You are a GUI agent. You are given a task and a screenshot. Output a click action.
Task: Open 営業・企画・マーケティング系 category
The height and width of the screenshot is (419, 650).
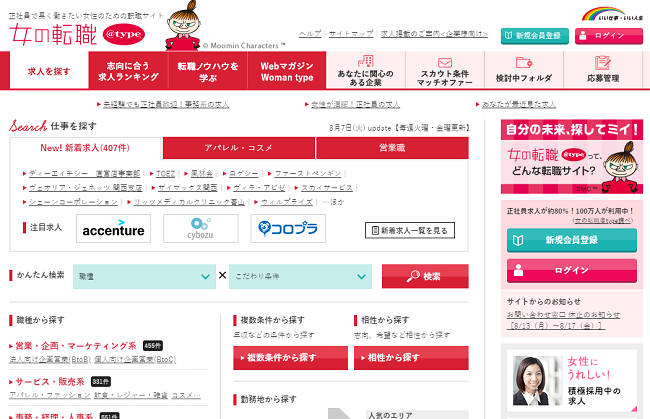[x=76, y=346]
